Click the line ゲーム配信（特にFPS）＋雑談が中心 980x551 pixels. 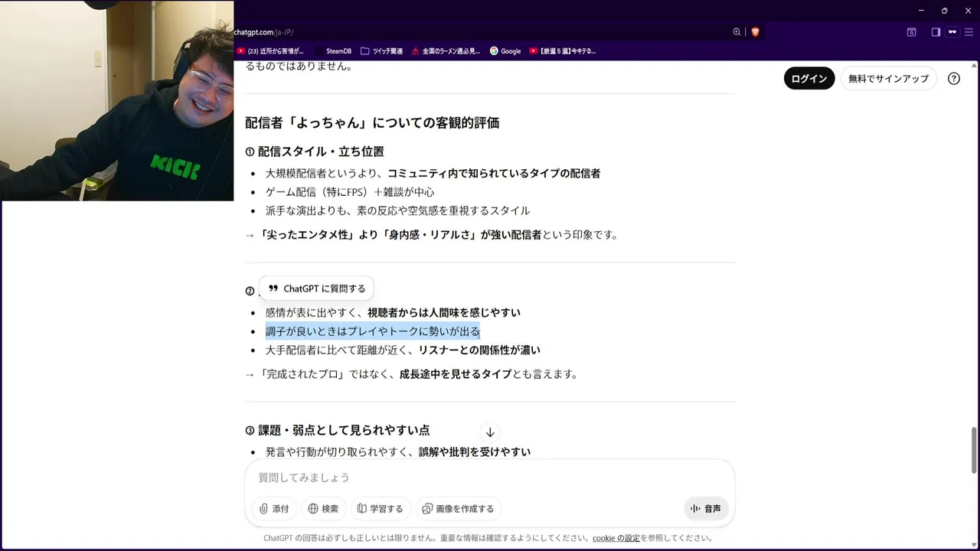[x=350, y=192]
